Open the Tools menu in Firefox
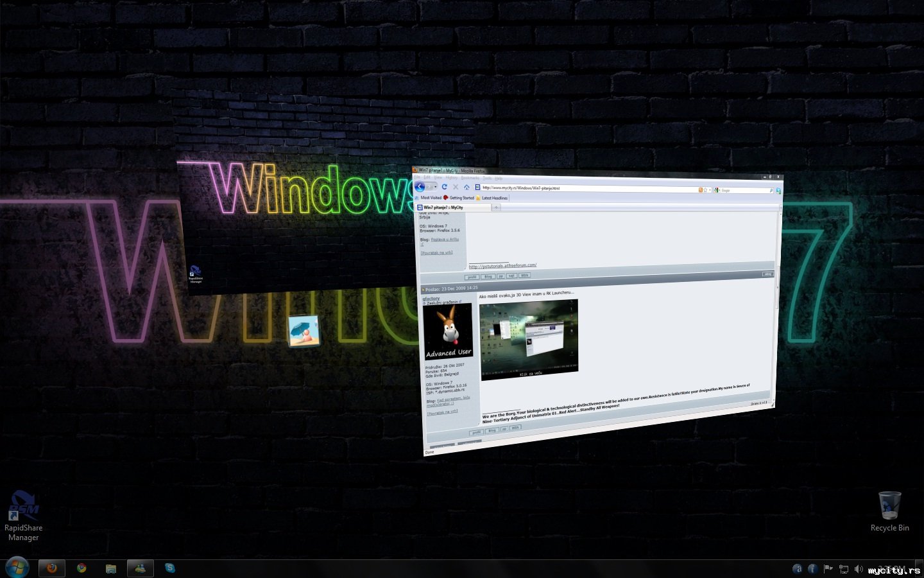Viewport: 924px width, 578px height. pyautogui.click(x=487, y=178)
